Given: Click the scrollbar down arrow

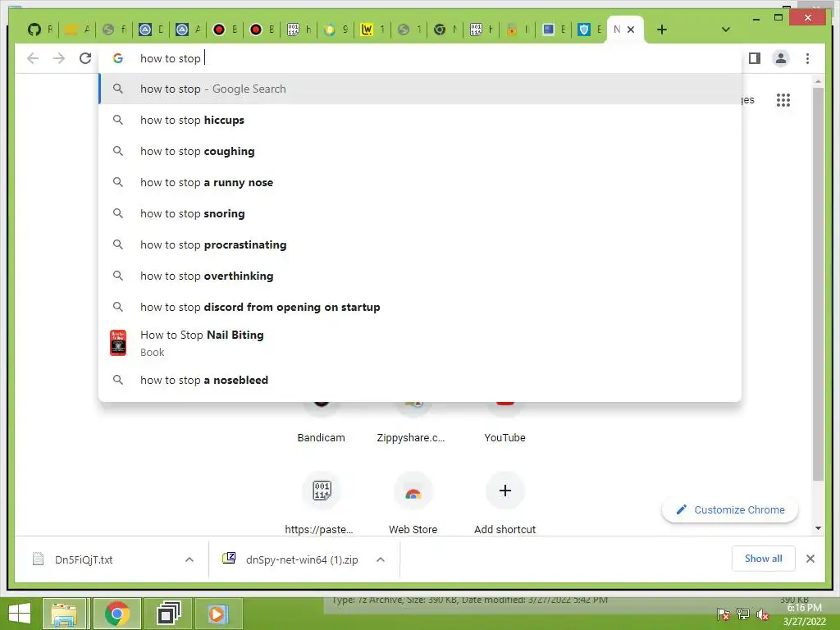Looking at the screenshot, I should pyautogui.click(x=818, y=528).
